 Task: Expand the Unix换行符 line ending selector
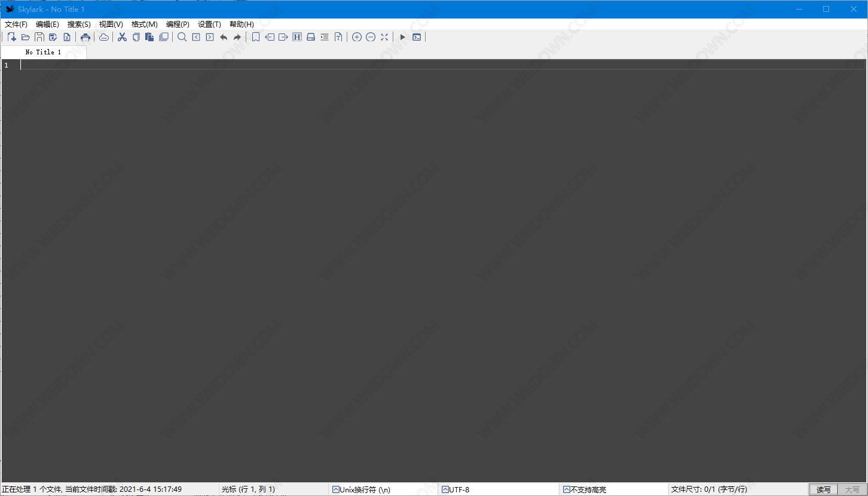(x=383, y=490)
